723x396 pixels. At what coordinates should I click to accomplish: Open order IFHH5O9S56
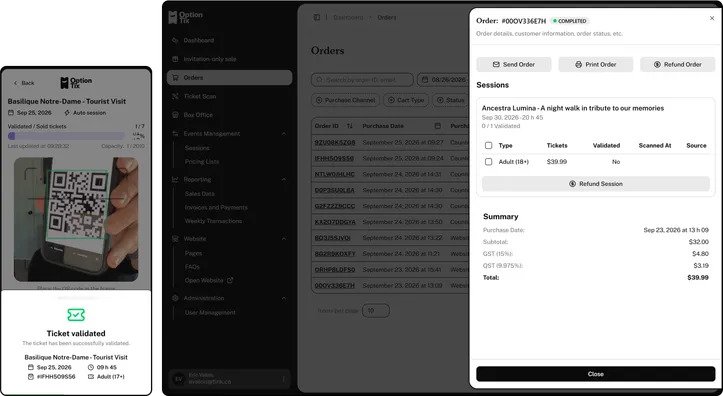(334, 158)
